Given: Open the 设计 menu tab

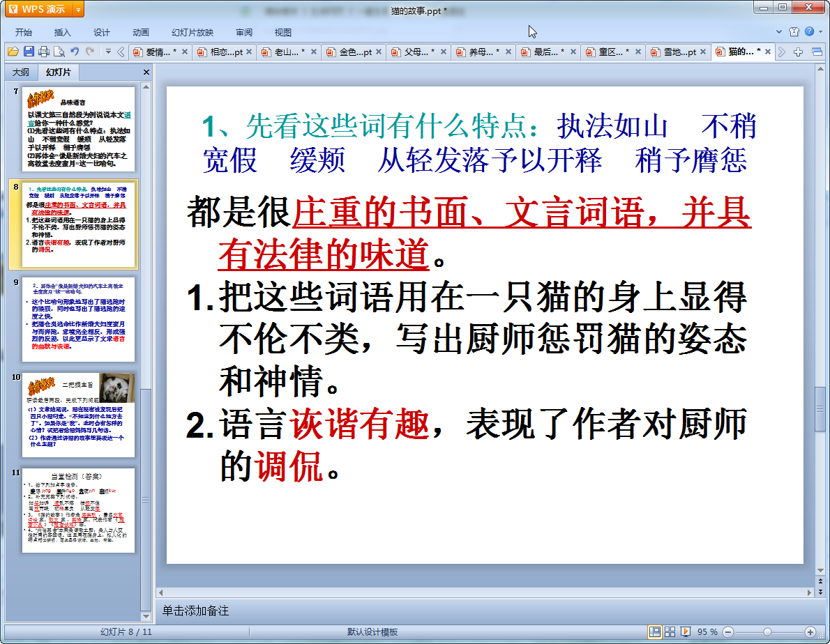Looking at the screenshot, I should point(102,32).
